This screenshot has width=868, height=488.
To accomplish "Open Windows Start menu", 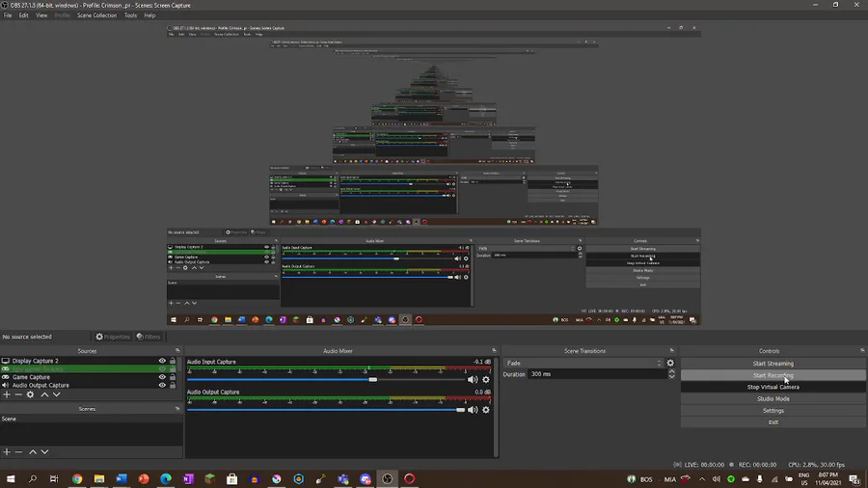I will click(11, 478).
